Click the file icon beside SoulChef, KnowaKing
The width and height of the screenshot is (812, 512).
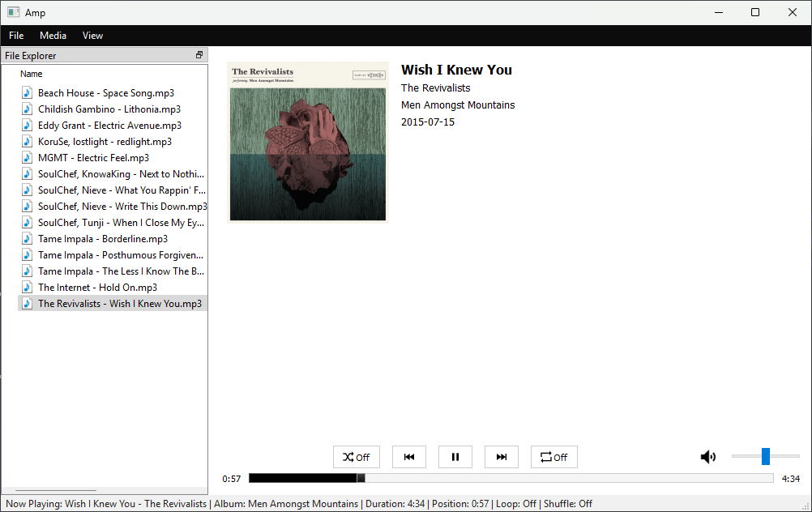coord(28,174)
